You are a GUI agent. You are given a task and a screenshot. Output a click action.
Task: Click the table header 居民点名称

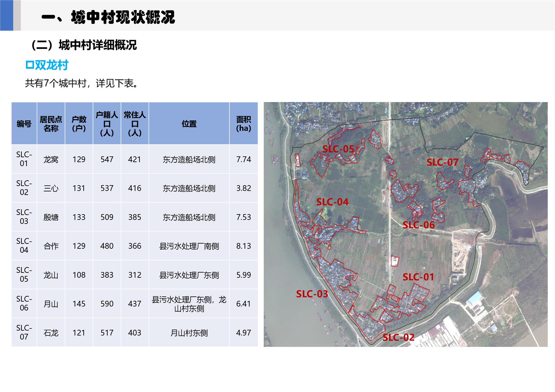(51, 124)
